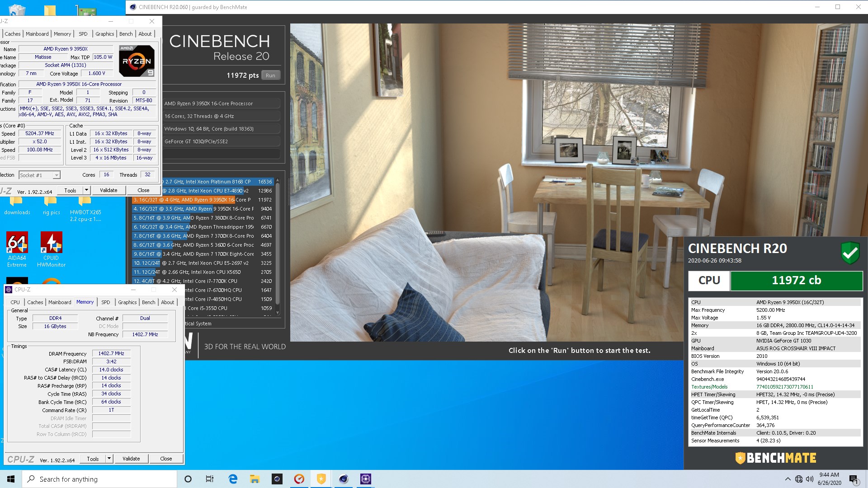
Task: Click scroll-up arrow of Cinebench ranking list
Action: [x=278, y=180]
